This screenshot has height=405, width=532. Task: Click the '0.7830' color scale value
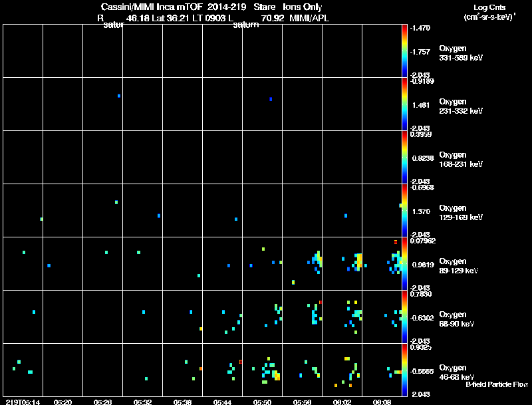point(421,294)
